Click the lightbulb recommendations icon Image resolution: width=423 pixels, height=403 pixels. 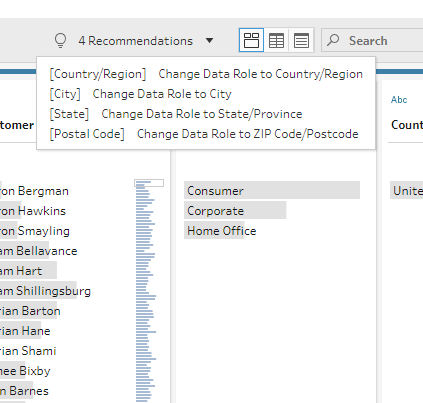(x=60, y=40)
